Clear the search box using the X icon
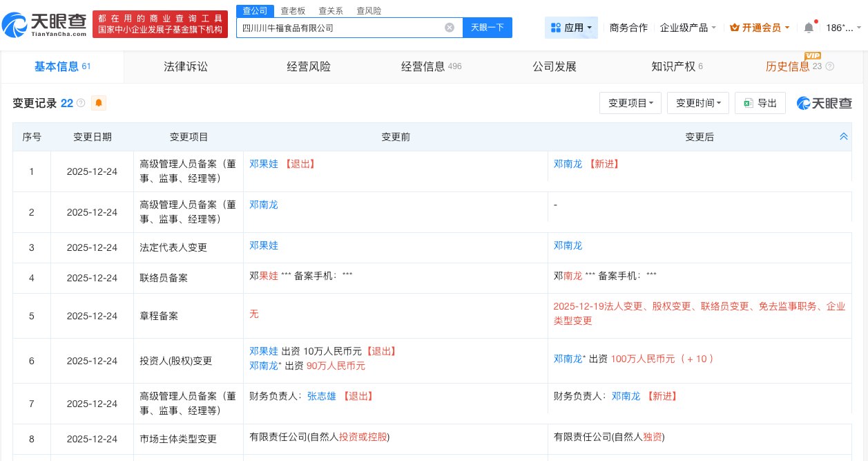This screenshot has width=868, height=461. [450, 28]
